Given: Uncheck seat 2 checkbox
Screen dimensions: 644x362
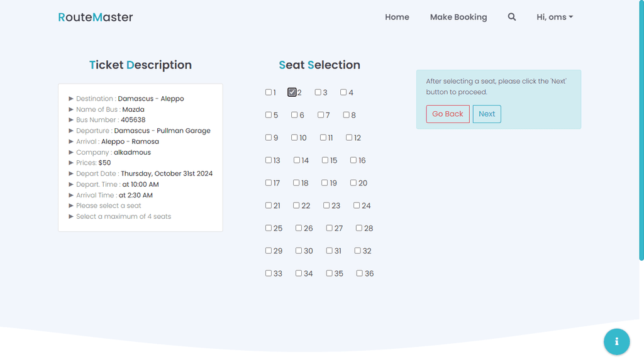Looking at the screenshot, I should pyautogui.click(x=292, y=92).
